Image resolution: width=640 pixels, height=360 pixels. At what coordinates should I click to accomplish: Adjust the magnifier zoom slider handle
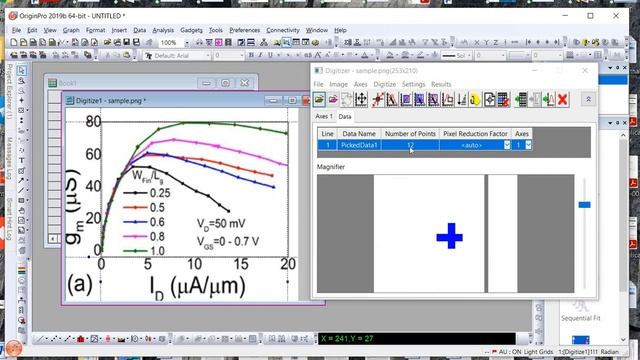point(584,204)
